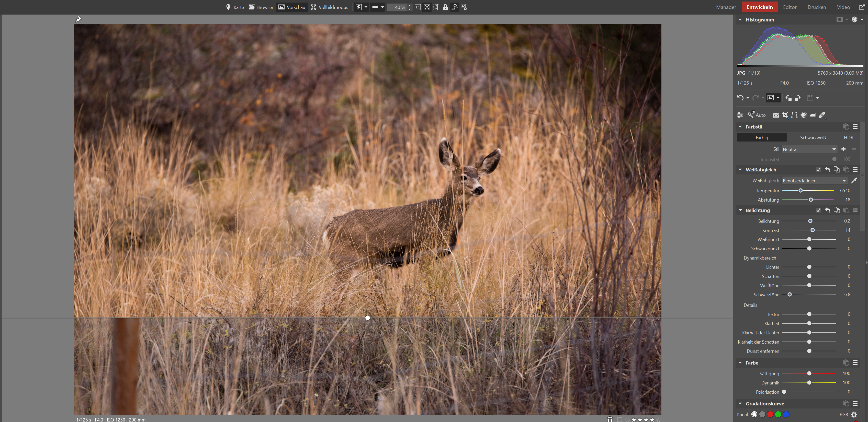Open the Stil Neutral dropdown
This screenshot has height=422, width=868.
pos(809,149)
